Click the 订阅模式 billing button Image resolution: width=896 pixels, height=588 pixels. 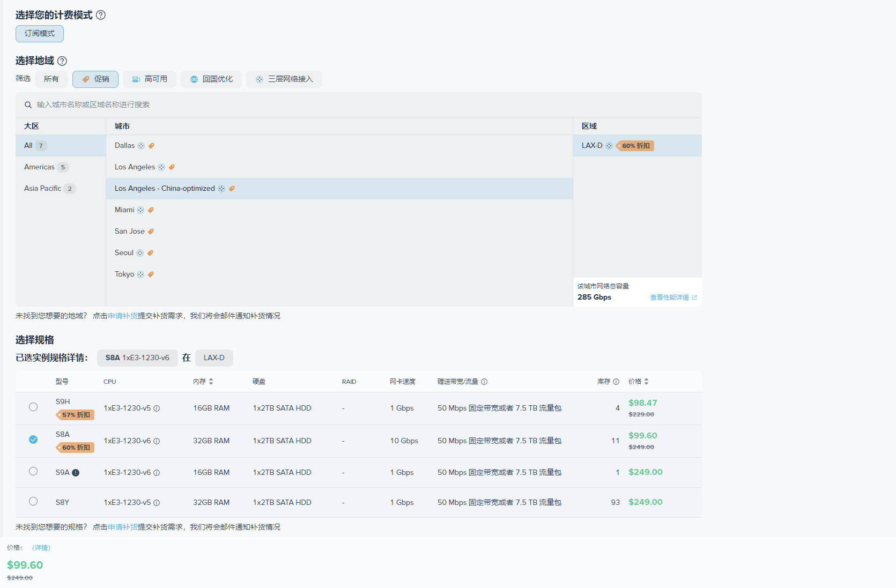pyautogui.click(x=40, y=34)
